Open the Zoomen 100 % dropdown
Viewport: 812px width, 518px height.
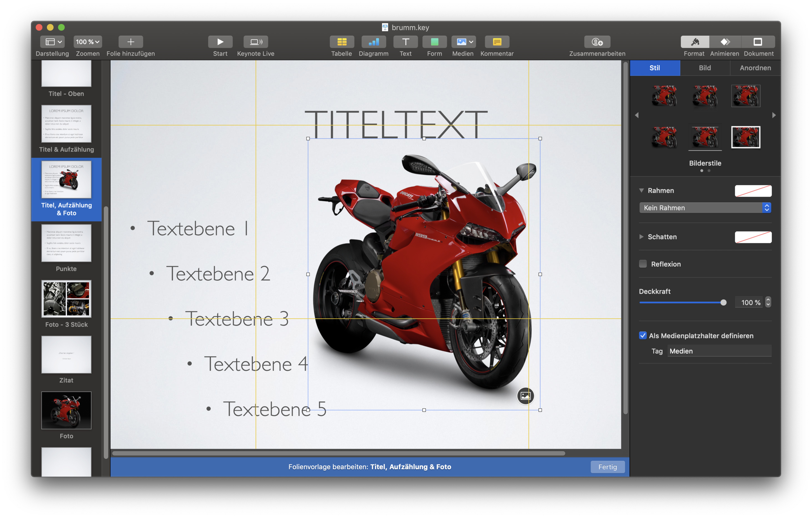(87, 42)
